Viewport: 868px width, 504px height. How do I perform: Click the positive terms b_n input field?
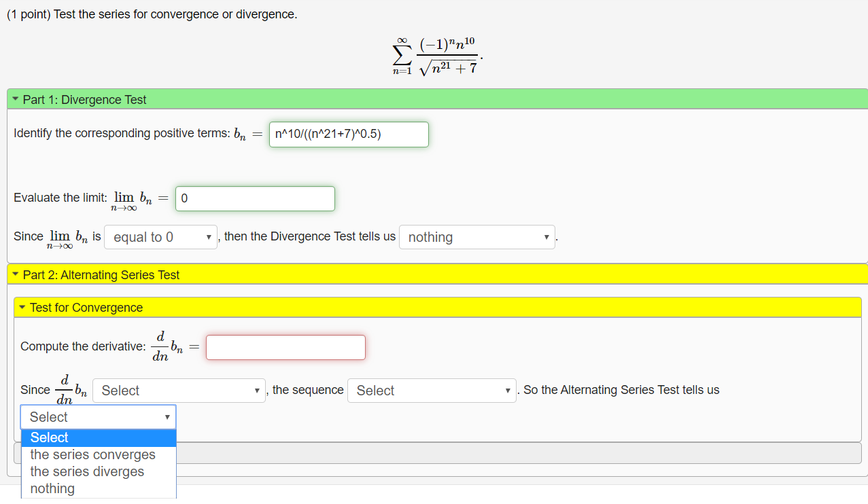pos(349,134)
